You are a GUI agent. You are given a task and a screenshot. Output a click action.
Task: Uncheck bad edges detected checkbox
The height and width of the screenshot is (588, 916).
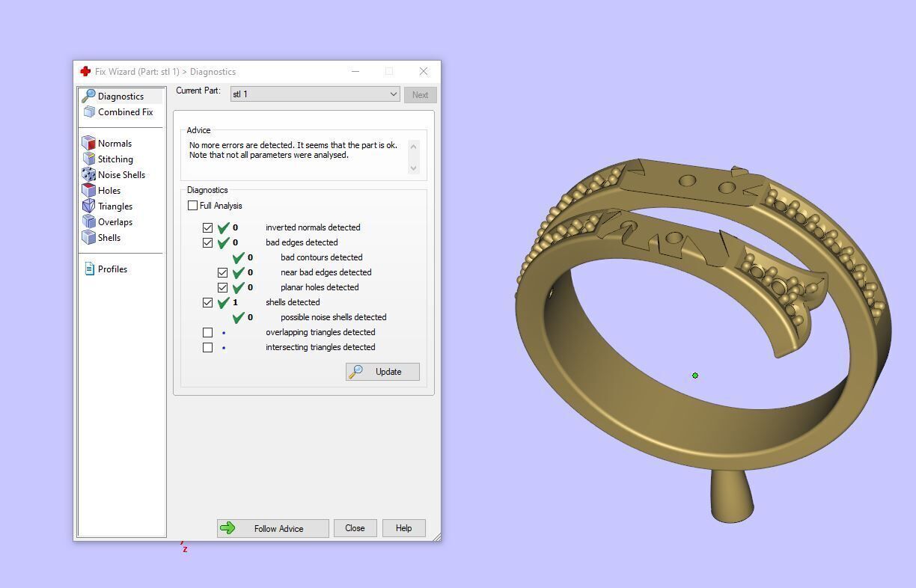coord(207,242)
